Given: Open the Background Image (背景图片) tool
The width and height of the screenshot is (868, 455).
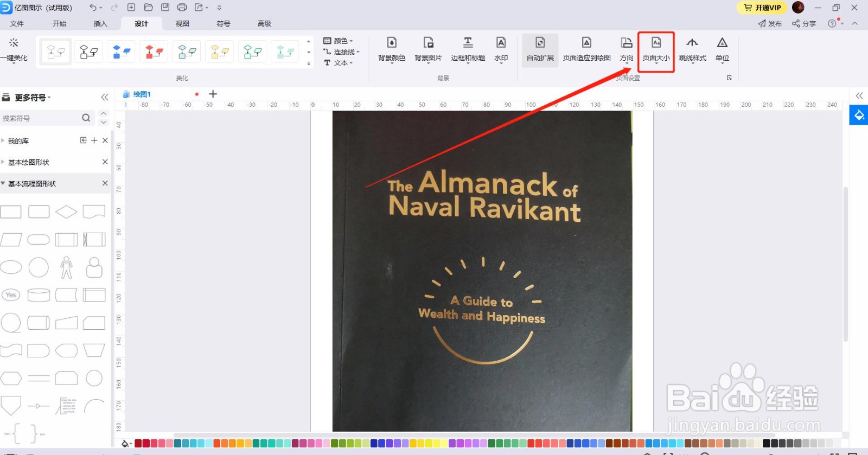Looking at the screenshot, I should [x=428, y=50].
